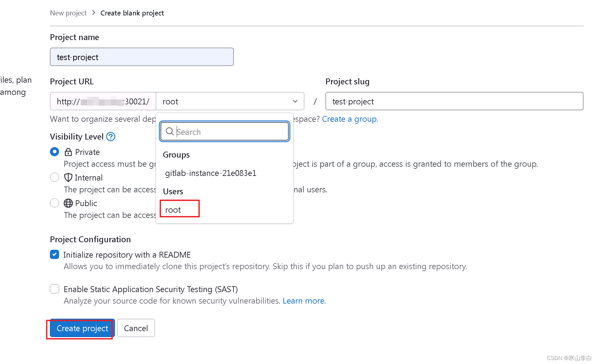Click the Project Configuration heading

point(90,239)
